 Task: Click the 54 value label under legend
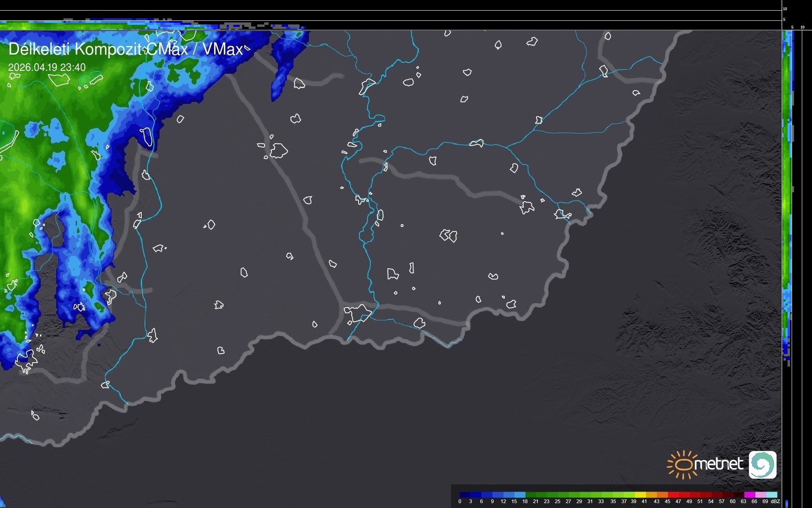pyautogui.click(x=711, y=501)
